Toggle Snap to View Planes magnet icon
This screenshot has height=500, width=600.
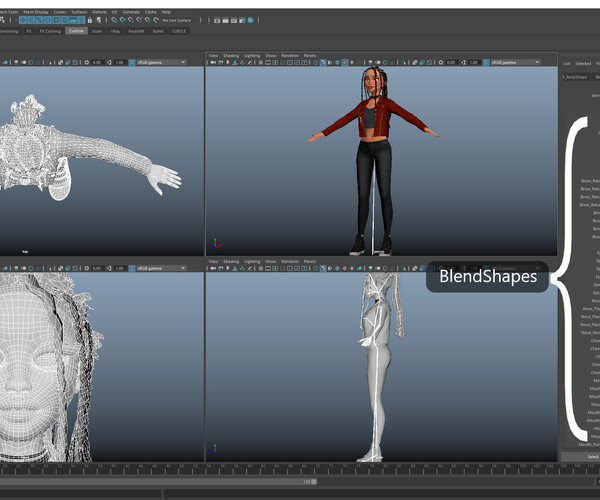[x=147, y=20]
